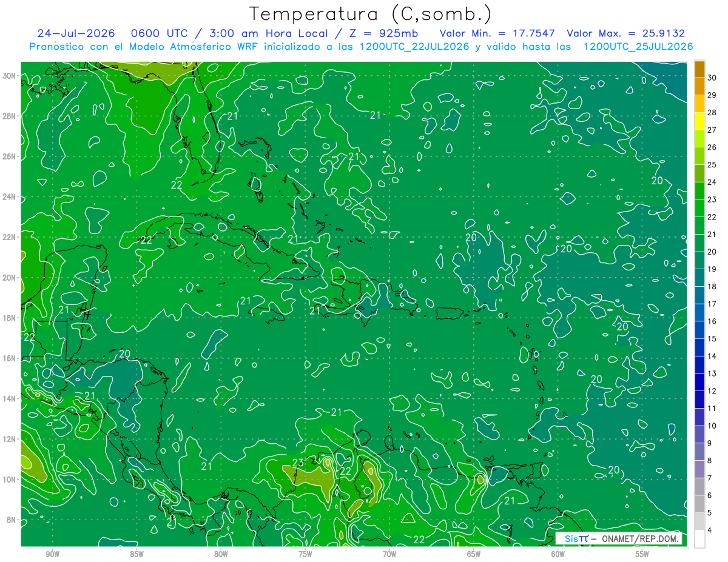Image resolution: width=728 pixels, height=562 pixels.
Task: Click the latitude axis label "24N"
Action: 10,197
